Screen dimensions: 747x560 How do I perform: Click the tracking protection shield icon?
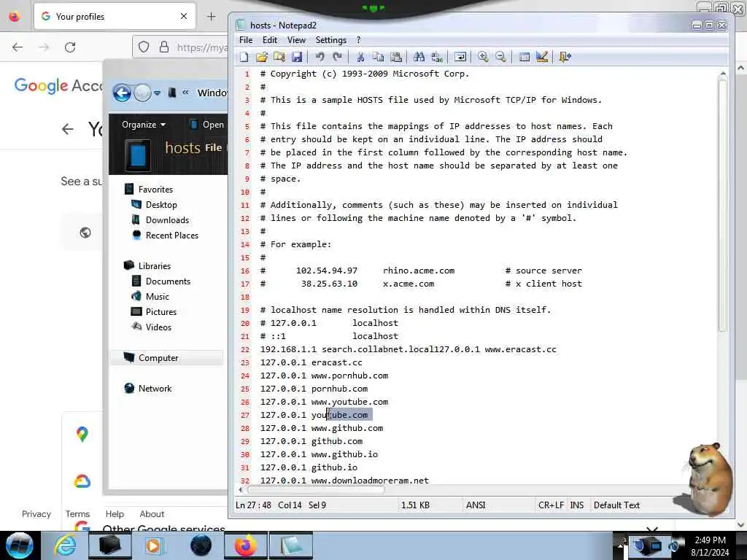coord(144,47)
